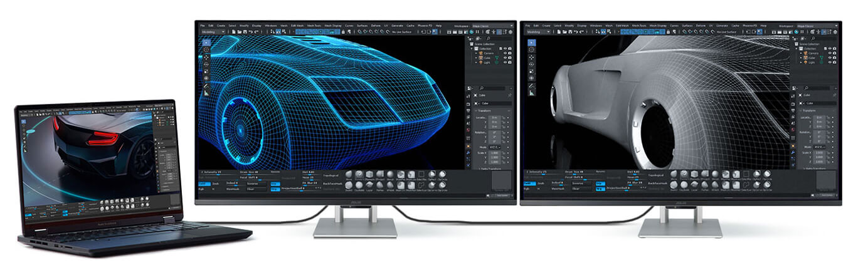Hide the Camera object on left monitor outliner
The image size is (868, 280).
(505, 53)
